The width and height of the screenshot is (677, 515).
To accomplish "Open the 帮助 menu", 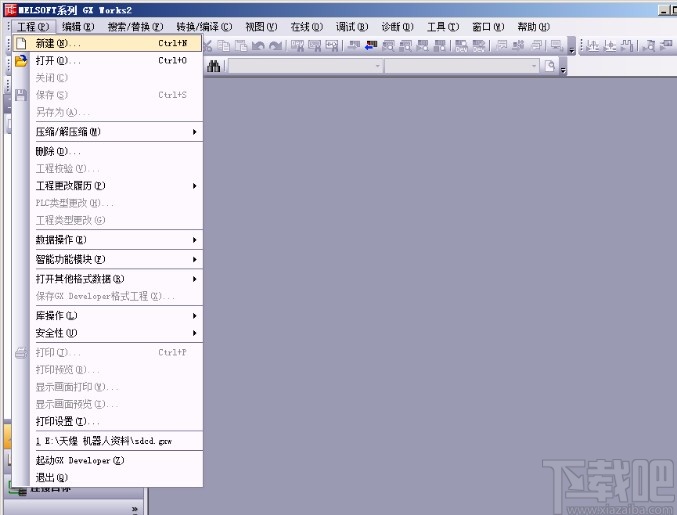I will pyautogui.click(x=533, y=27).
